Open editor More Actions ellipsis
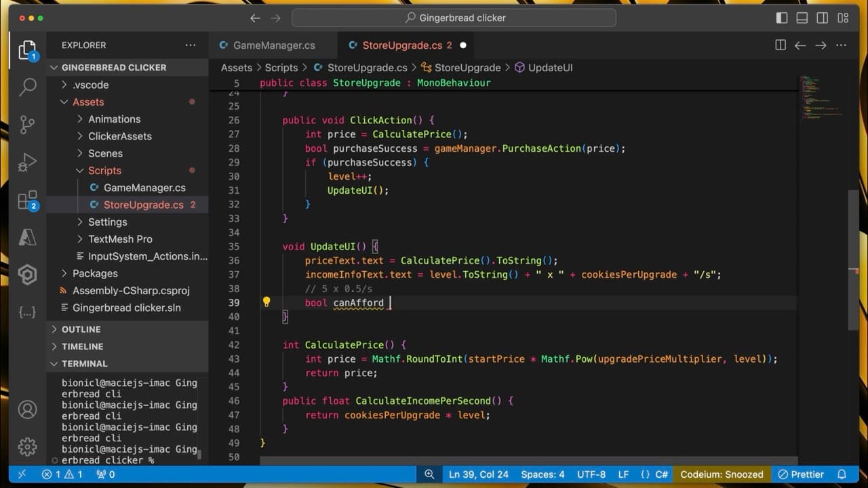Screen dimensions: 868x488 point(842,45)
